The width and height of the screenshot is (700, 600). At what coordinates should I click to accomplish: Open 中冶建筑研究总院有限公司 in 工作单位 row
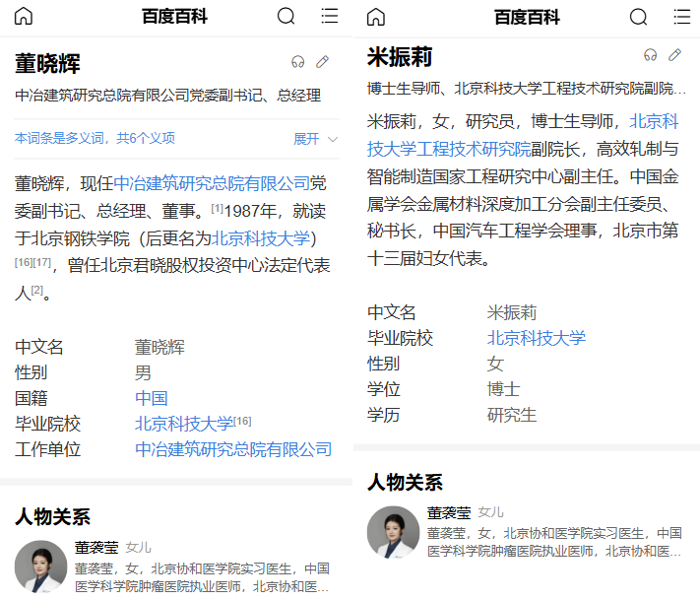tap(233, 449)
